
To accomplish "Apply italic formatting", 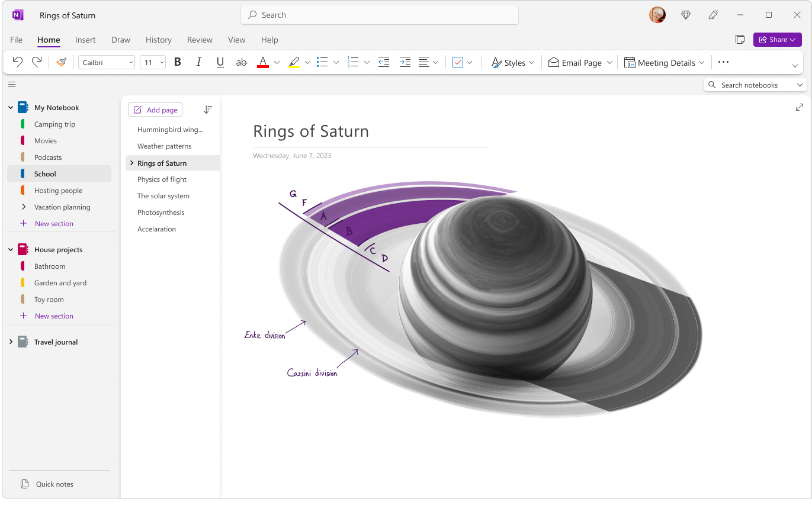I will pyautogui.click(x=198, y=62).
